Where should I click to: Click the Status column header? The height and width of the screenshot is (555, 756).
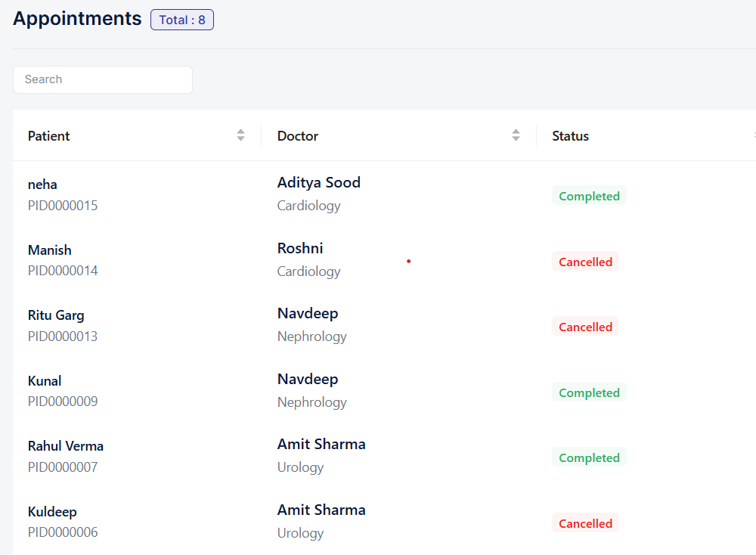(570, 136)
